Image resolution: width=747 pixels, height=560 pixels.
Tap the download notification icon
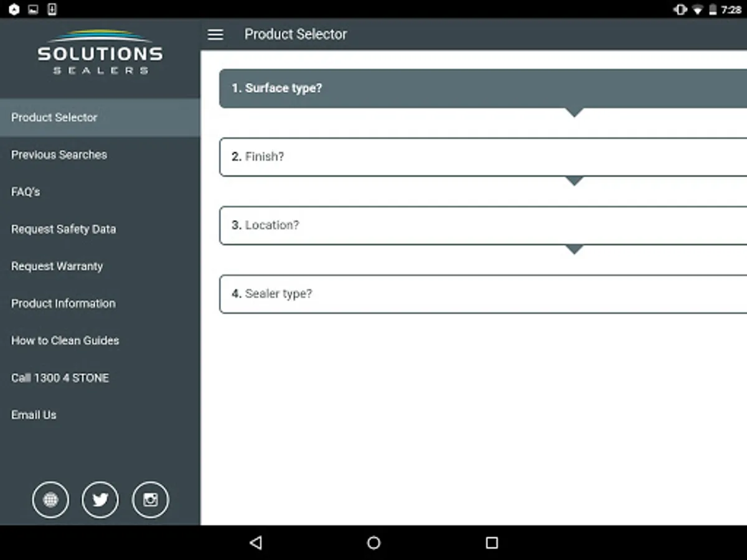coord(52,9)
